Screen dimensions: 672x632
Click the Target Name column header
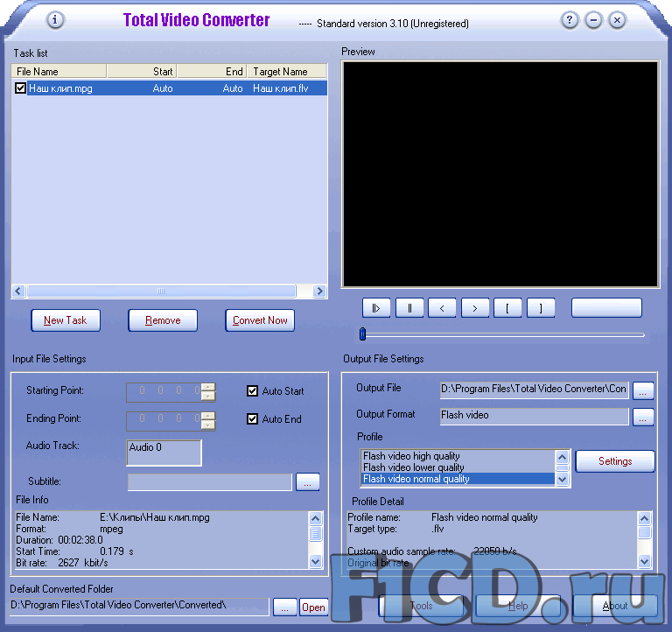pos(287,71)
